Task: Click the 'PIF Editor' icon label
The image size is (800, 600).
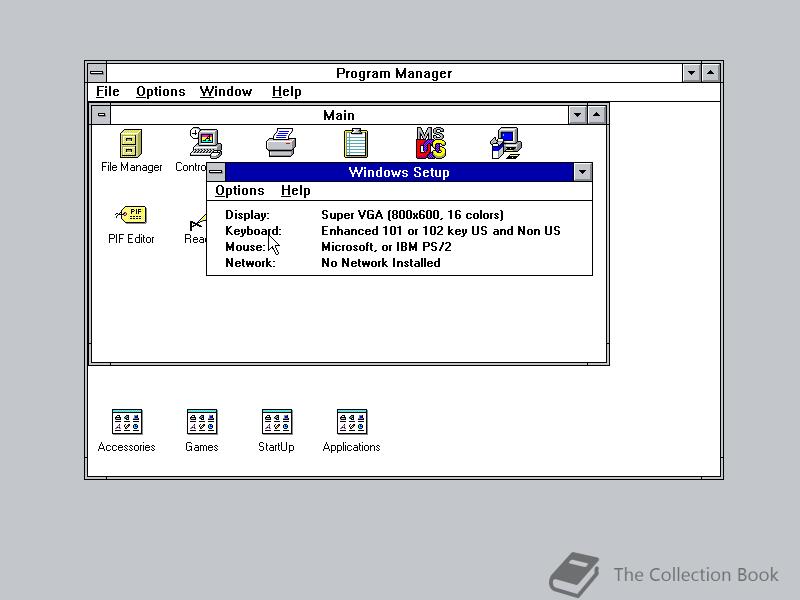Action: tap(131, 239)
